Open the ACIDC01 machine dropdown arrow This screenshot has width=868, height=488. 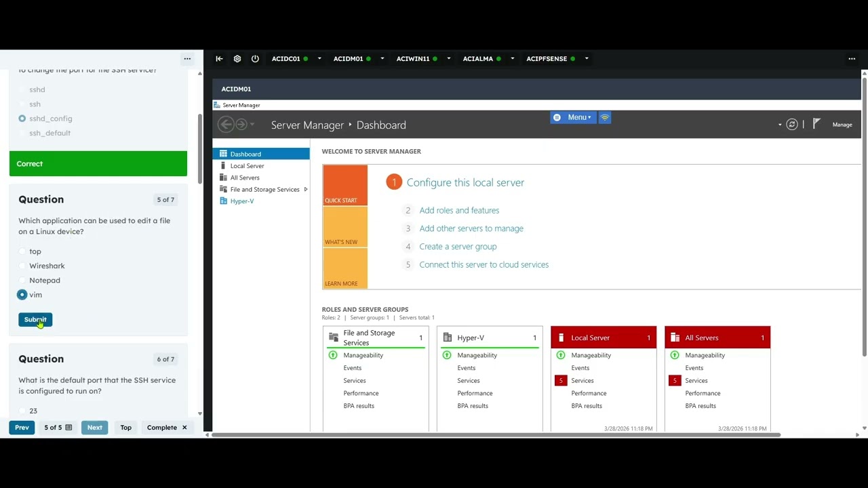[x=319, y=59]
